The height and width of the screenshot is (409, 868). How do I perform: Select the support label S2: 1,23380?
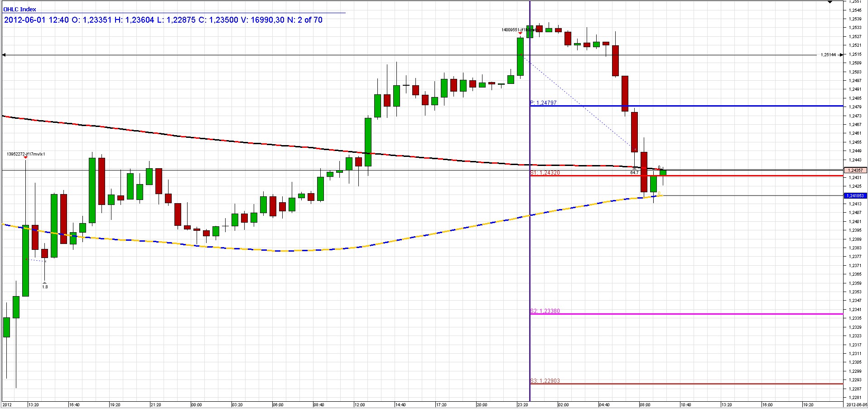click(545, 311)
